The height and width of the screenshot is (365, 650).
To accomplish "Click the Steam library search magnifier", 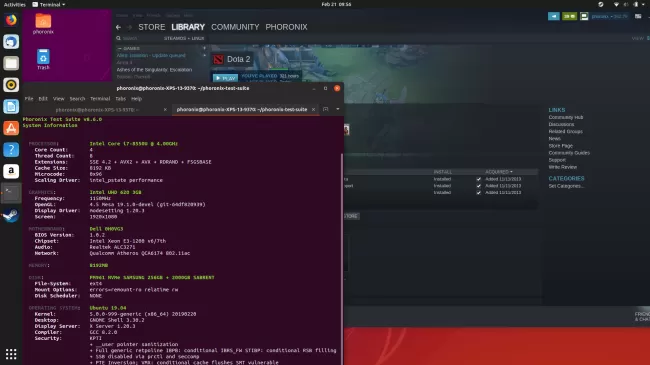I will 119,38.
